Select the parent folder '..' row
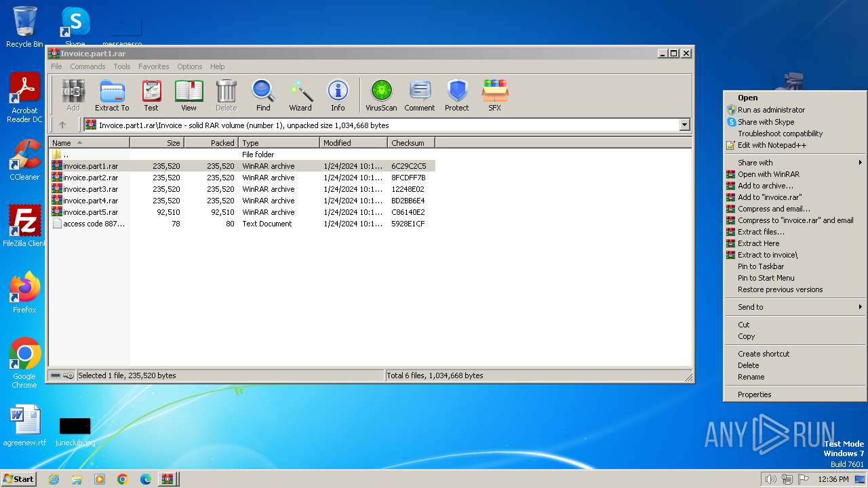Screen dimensions: 868x488 (242, 155)
